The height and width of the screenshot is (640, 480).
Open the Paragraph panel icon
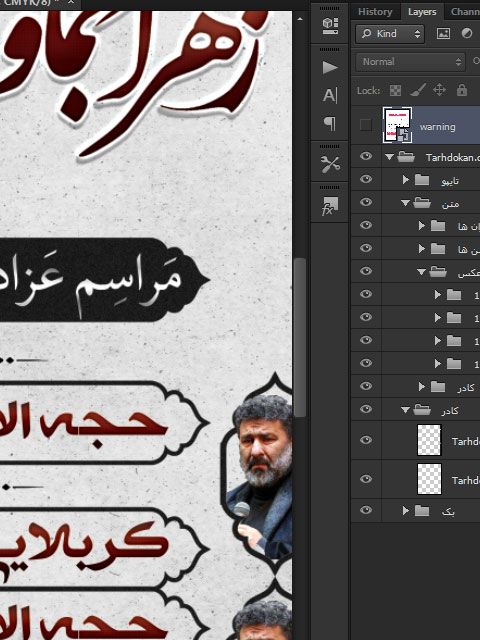coord(330,123)
